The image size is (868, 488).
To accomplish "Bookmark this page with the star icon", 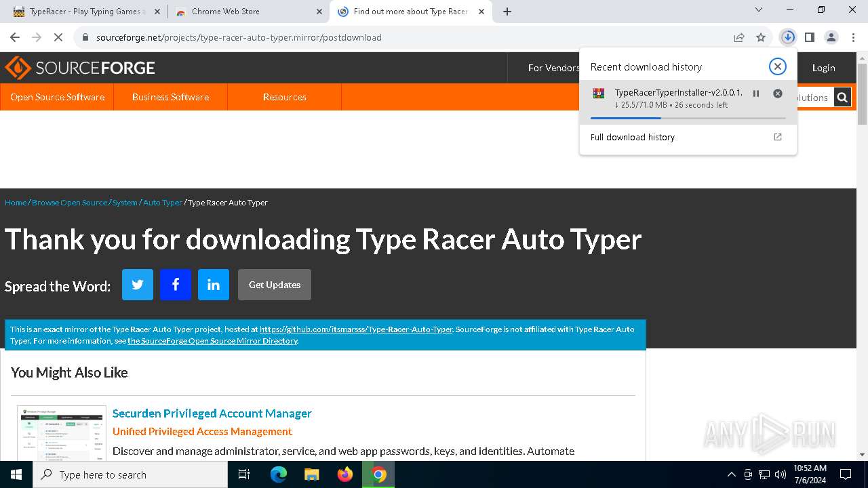I will (761, 37).
